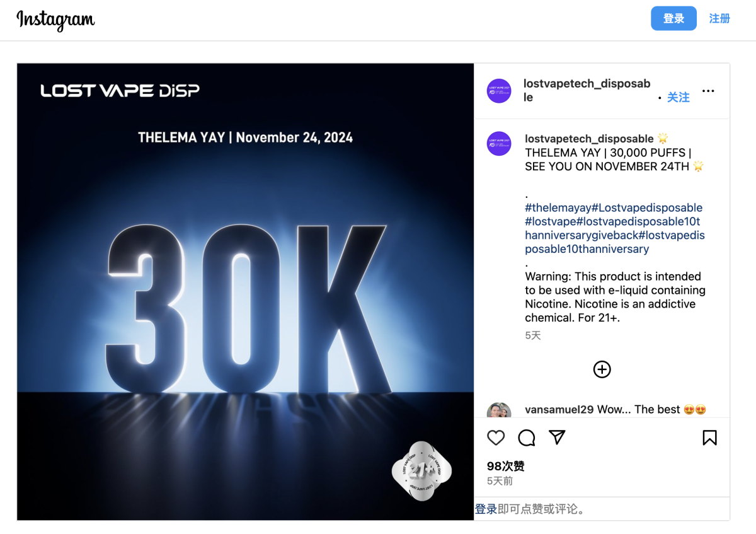Open the 30K post image
Image resolution: width=756 pixels, height=534 pixels.
(x=246, y=292)
